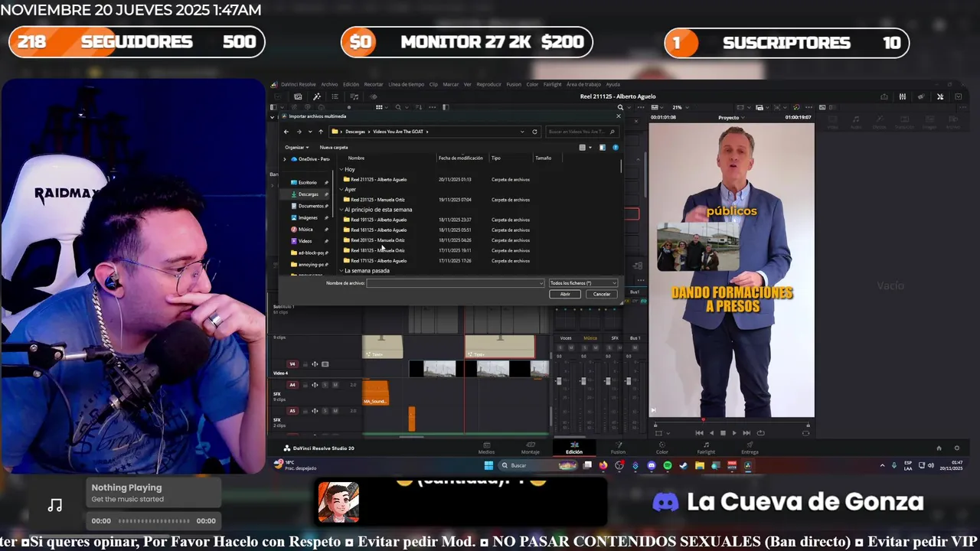Switch to the Medios page
The image size is (980, 551).
485,448
